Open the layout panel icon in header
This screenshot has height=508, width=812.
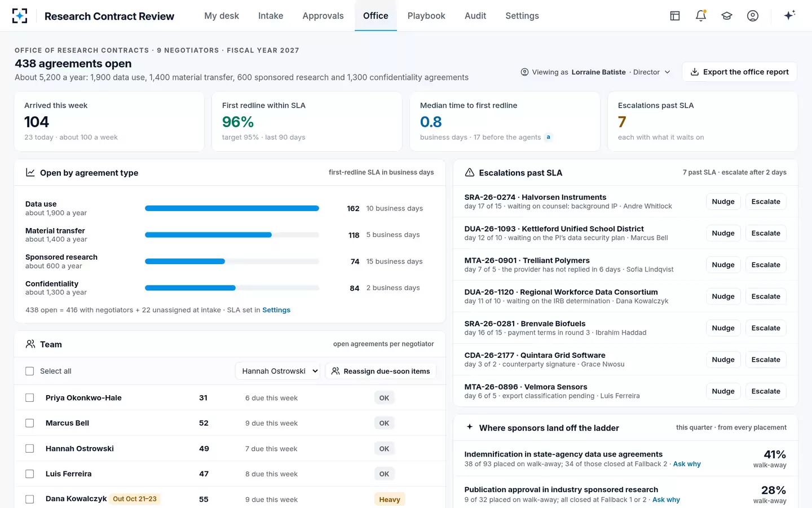(675, 16)
